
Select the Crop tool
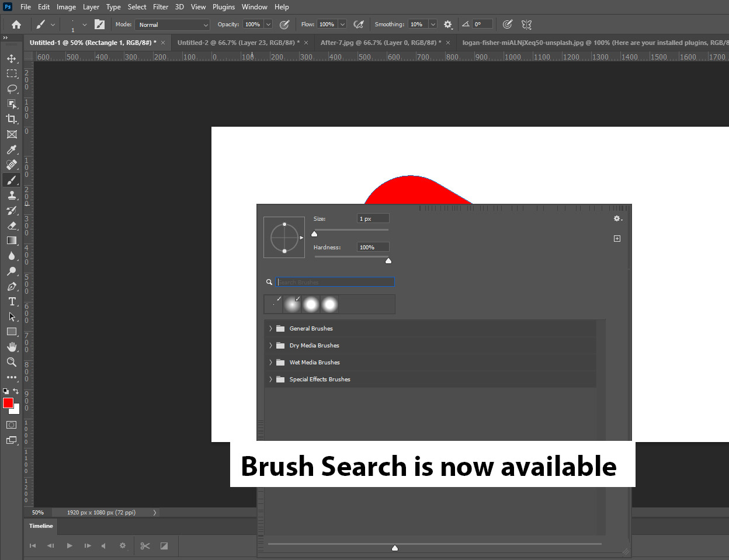click(x=12, y=119)
